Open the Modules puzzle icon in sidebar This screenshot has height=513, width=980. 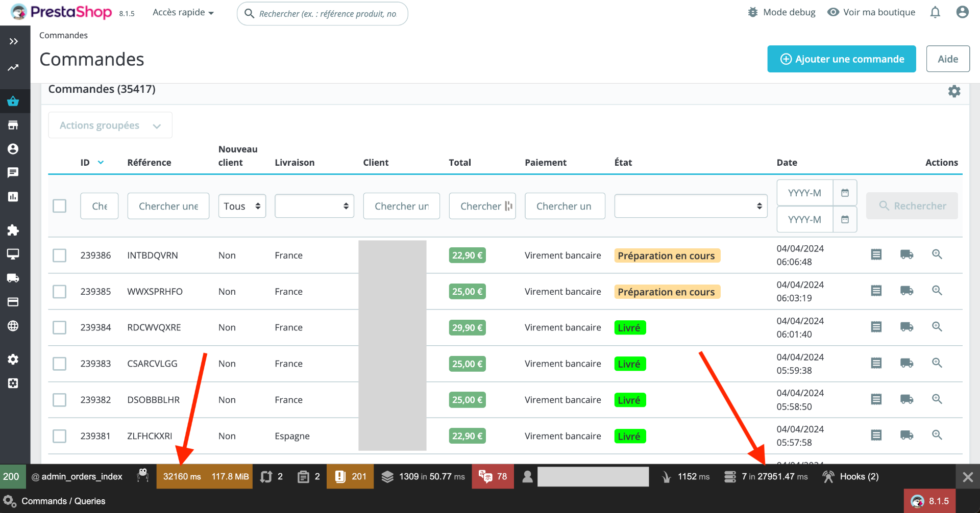click(13, 230)
